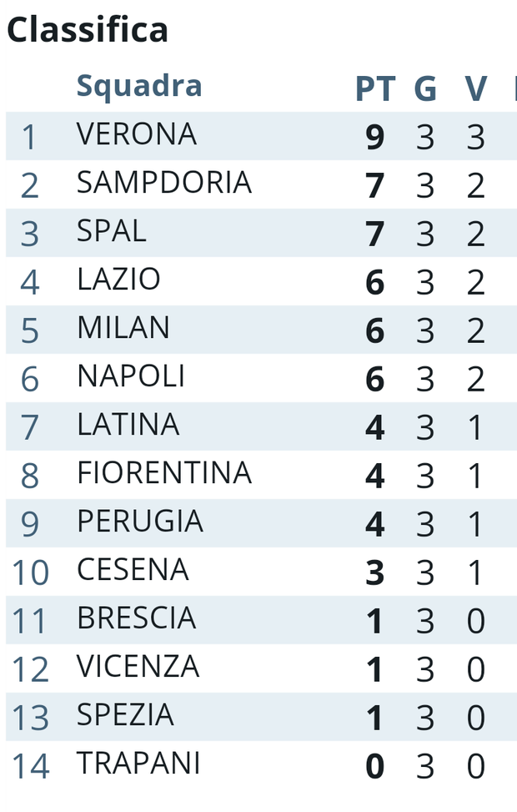
Task: Open BRESCIA team link
Action: pyautogui.click(x=137, y=618)
